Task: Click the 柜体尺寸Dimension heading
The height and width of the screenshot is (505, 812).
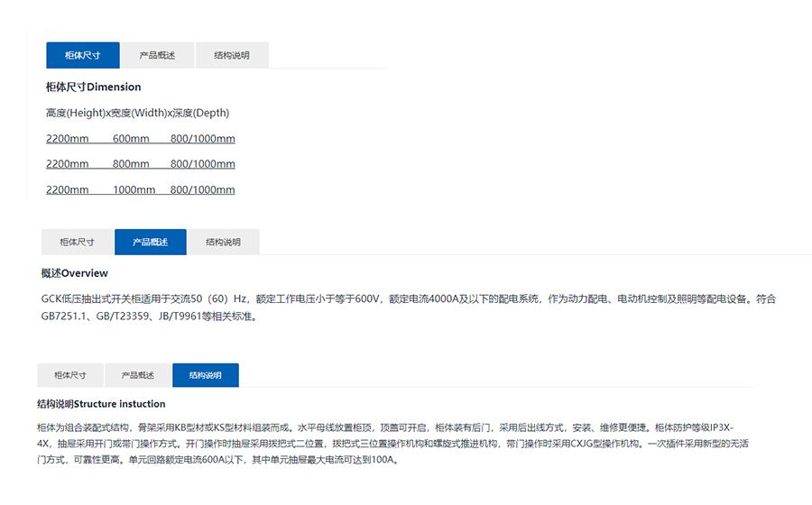Action: click(94, 87)
